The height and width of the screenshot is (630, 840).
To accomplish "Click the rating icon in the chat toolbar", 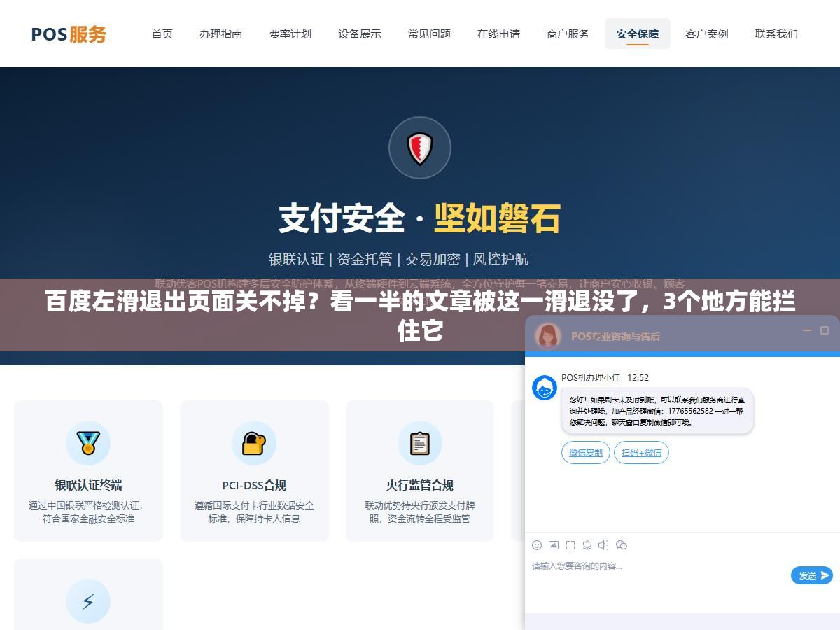I will (587, 545).
